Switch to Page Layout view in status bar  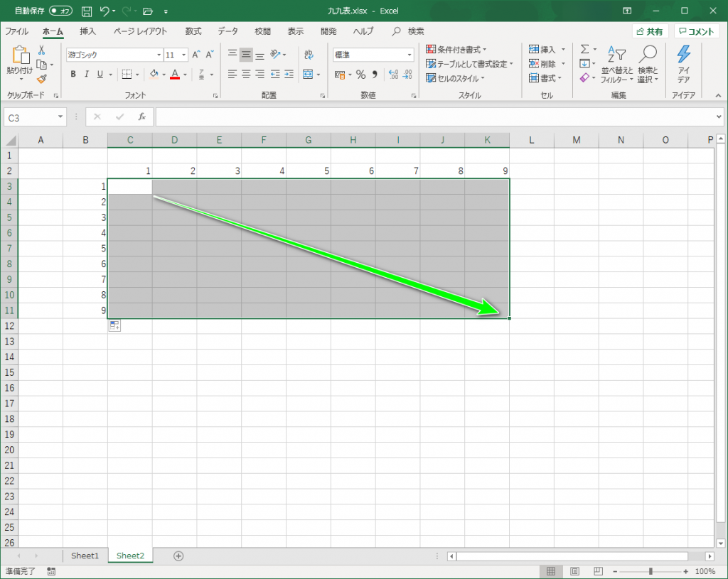pos(574,571)
